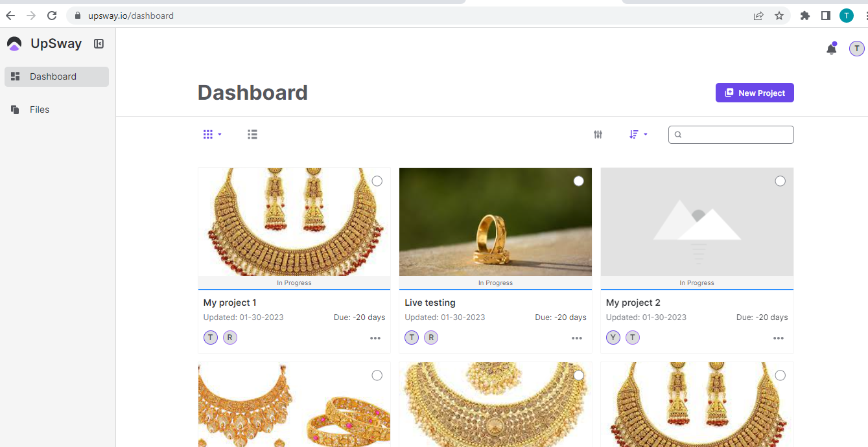868x447 pixels.
Task: Collapse the sidebar using the panel icon
Action: pyautogui.click(x=99, y=44)
